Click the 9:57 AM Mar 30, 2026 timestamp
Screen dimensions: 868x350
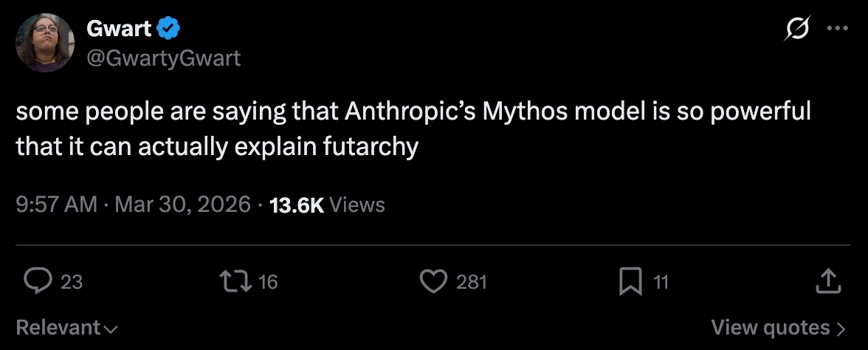pos(134,204)
